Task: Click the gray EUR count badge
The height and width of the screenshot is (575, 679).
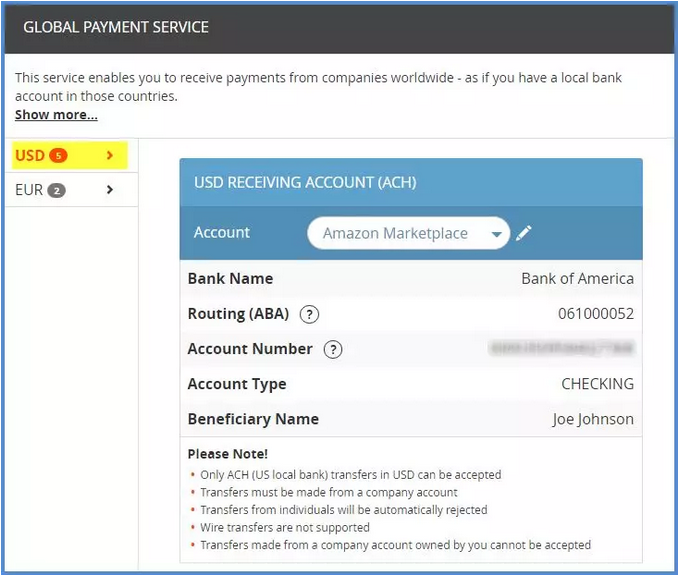Action: 56,190
